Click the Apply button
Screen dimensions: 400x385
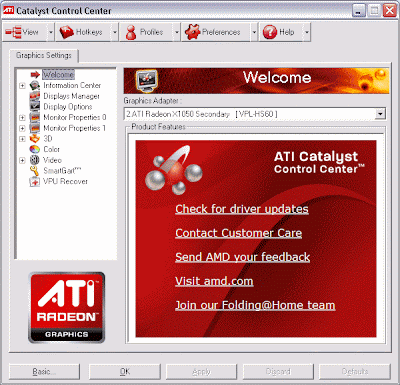coord(201,371)
